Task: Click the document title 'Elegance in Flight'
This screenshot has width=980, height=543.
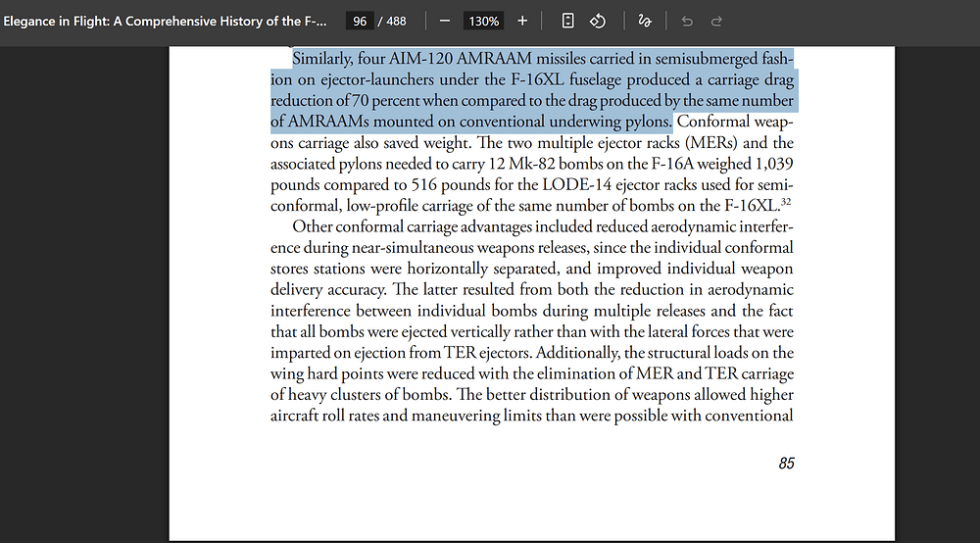Action: (165, 22)
